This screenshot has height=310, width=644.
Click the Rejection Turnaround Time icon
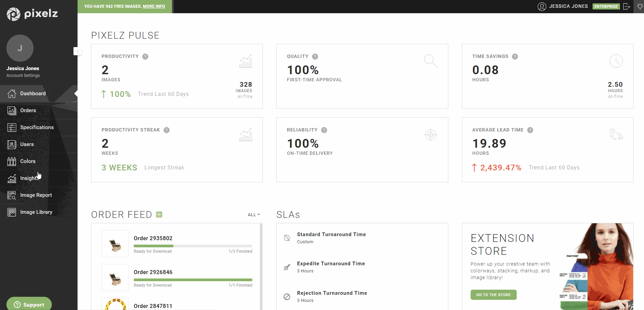click(x=287, y=297)
